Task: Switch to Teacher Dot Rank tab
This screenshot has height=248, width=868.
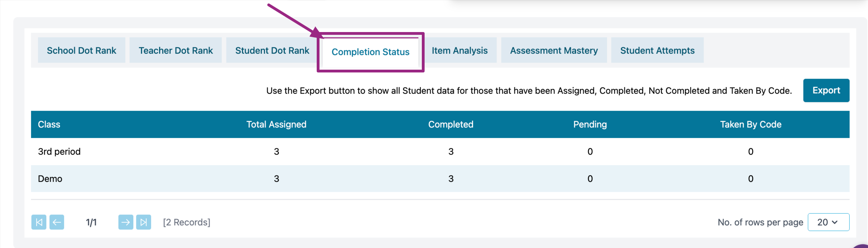Action: [x=176, y=51]
